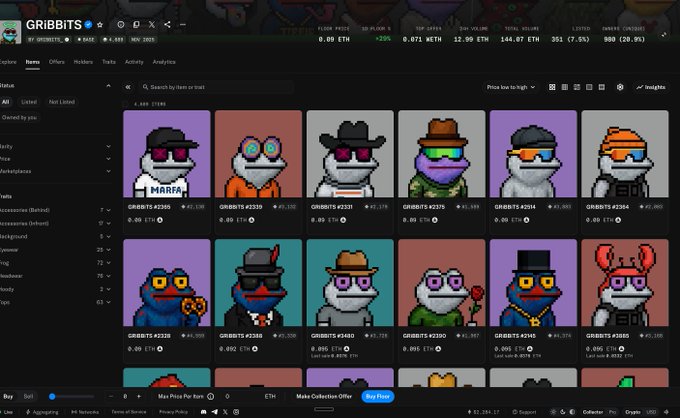The height and width of the screenshot is (418, 680).
Task: Share the GRiBBiTS collection
Action: pyautogui.click(x=167, y=25)
